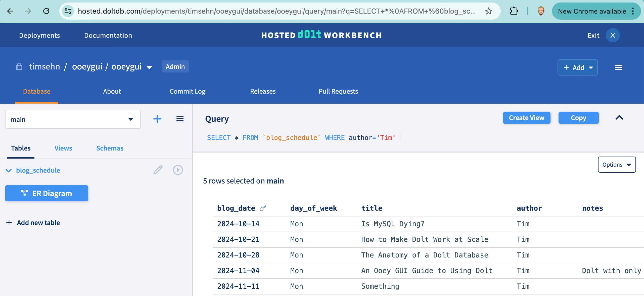
Task: Open the branch actions hamburger menu
Action: pos(180,119)
